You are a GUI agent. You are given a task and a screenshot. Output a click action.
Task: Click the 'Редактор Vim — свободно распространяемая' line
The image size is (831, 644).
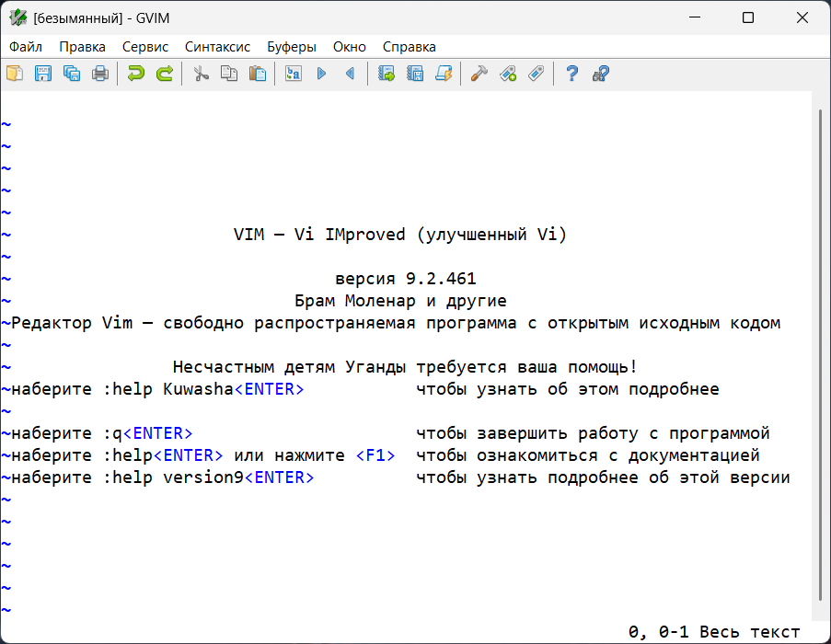(x=396, y=323)
